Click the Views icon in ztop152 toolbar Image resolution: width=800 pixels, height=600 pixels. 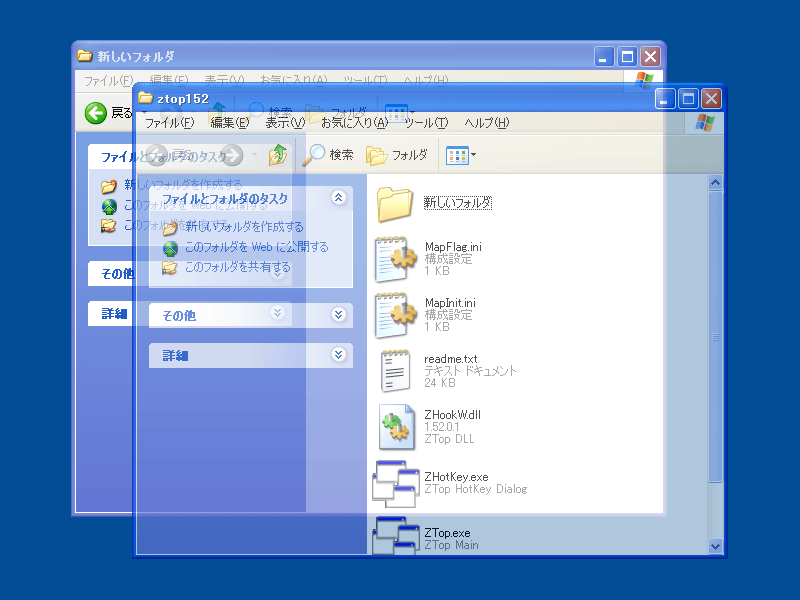click(457, 155)
